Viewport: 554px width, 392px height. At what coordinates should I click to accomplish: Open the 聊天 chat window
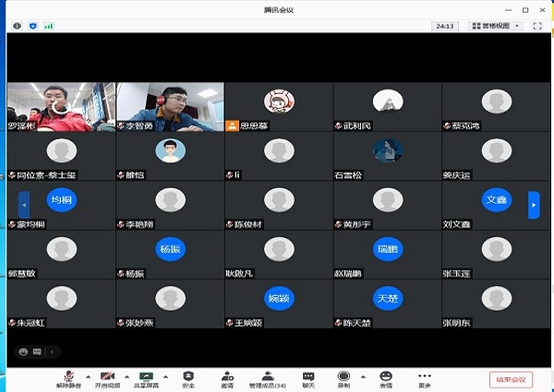308,378
